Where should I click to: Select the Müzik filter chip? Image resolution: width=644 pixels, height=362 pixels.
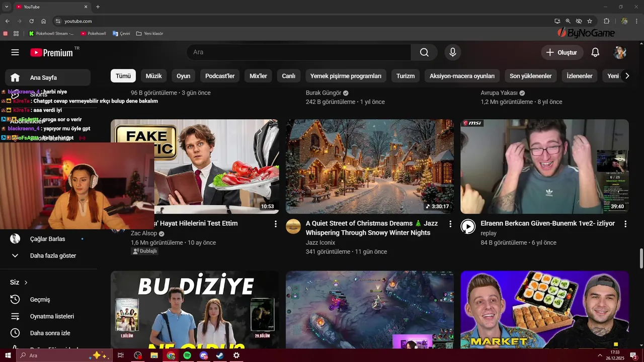point(153,76)
